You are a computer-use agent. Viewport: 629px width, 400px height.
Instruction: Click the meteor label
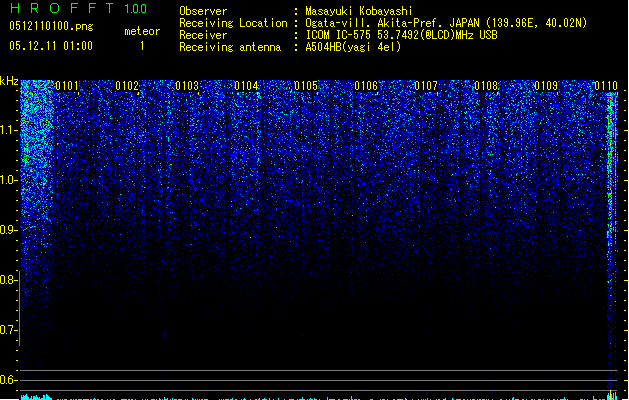click(x=142, y=31)
